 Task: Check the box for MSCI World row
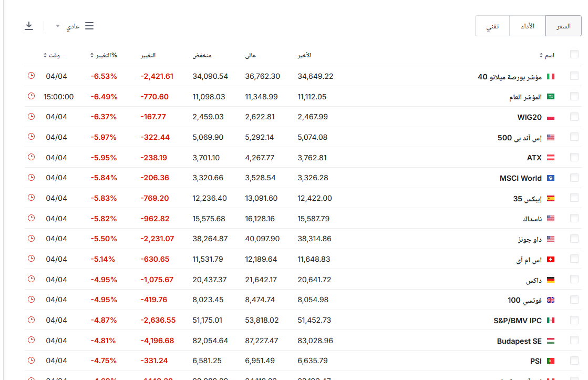pos(574,178)
